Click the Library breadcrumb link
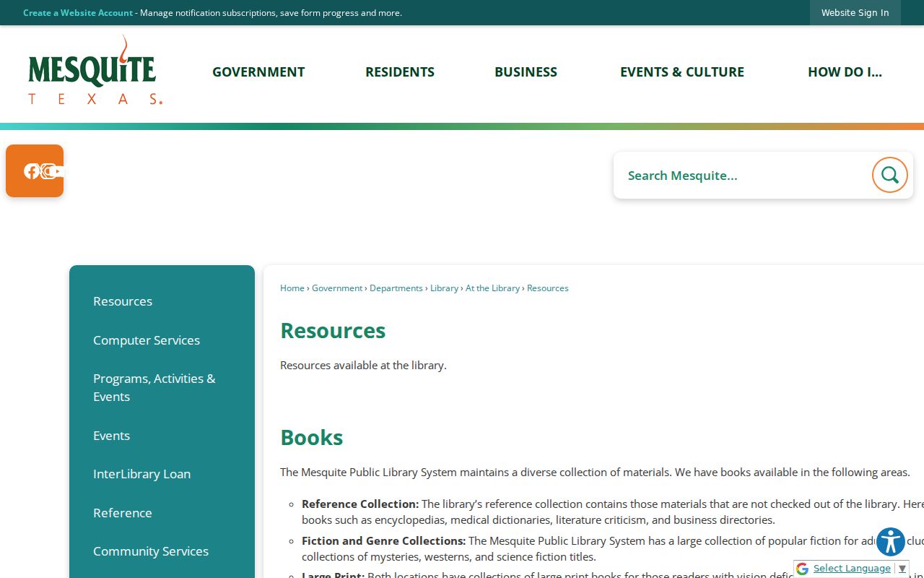The width and height of the screenshot is (924, 578). [444, 288]
